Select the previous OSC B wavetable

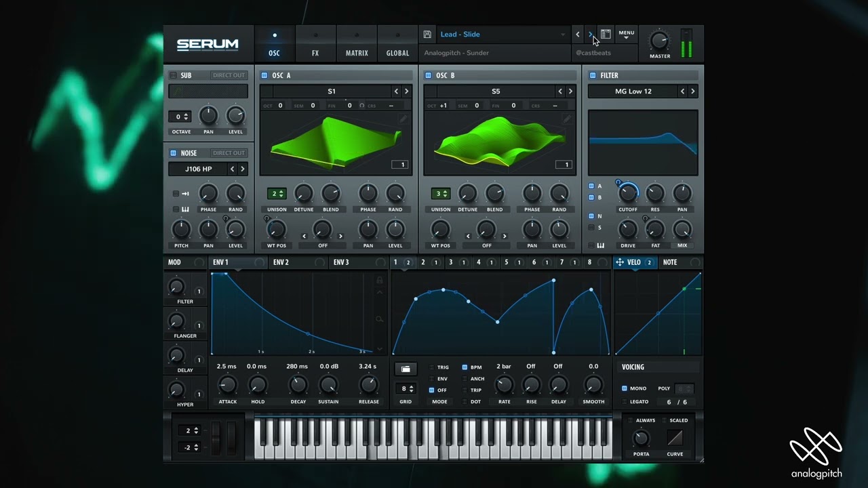coord(560,91)
